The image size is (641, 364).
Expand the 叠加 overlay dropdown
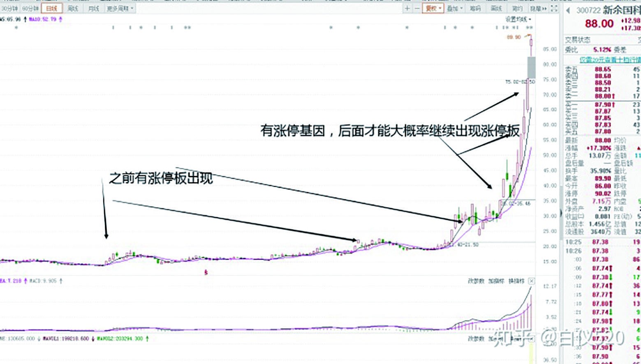(x=454, y=8)
